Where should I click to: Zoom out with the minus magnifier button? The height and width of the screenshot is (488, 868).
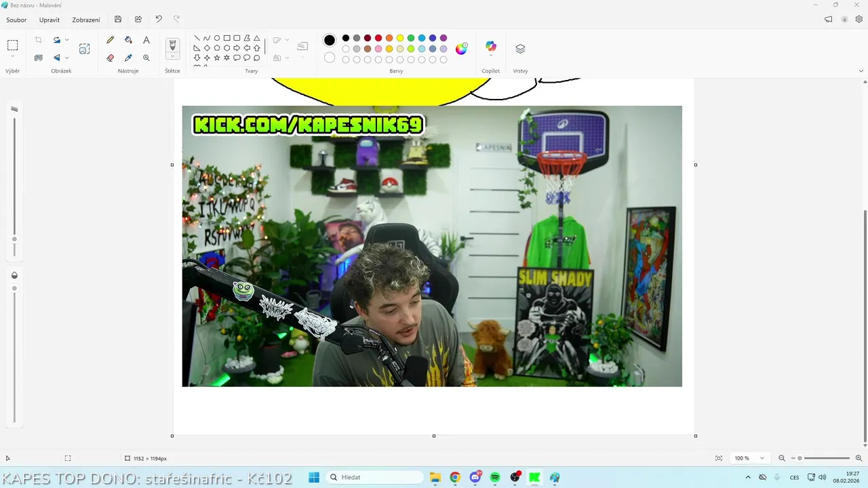pyautogui.click(x=781, y=458)
